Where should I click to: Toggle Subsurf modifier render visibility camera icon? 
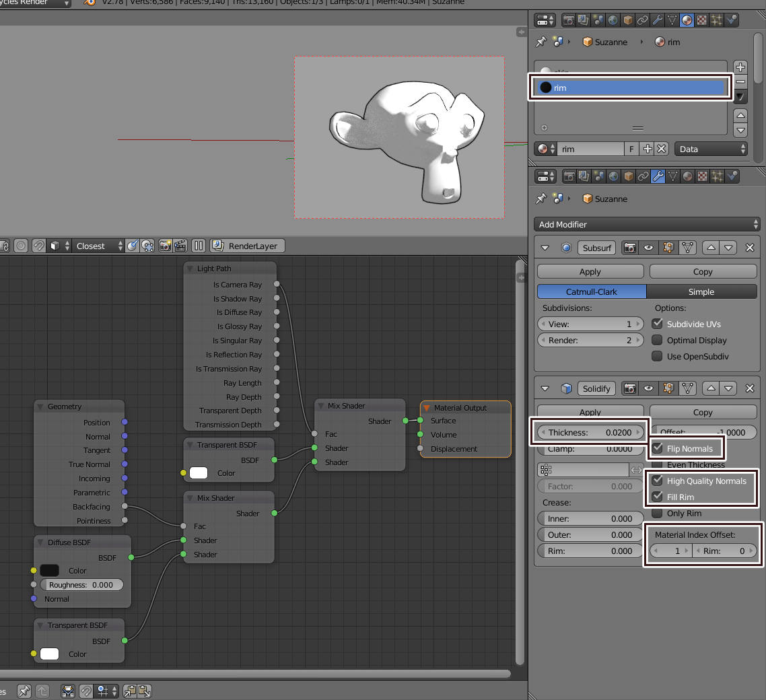(630, 248)
